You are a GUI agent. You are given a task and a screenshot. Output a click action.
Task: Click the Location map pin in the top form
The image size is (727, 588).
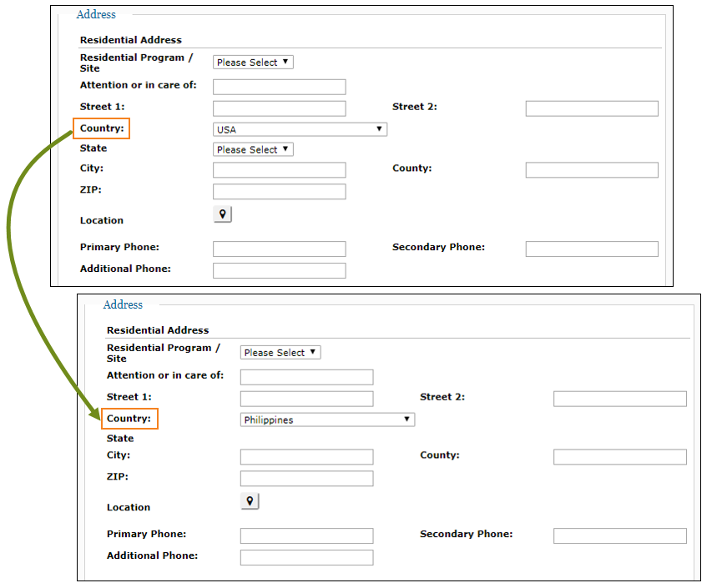pyautogui.click(x=222, y=214)
